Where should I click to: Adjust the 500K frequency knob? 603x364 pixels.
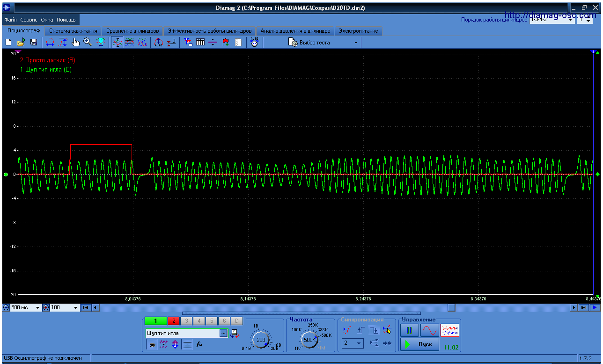pyautogui.click(x=309, y=340)
